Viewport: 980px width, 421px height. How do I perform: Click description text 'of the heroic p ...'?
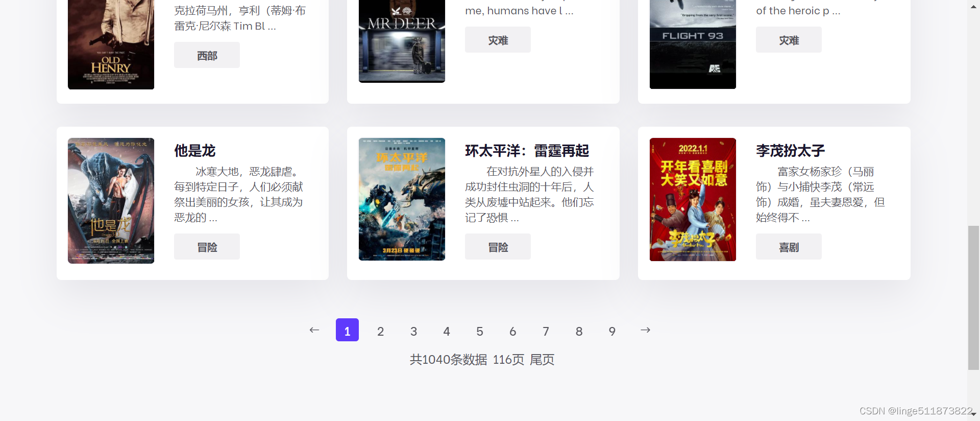click(798, 11)
